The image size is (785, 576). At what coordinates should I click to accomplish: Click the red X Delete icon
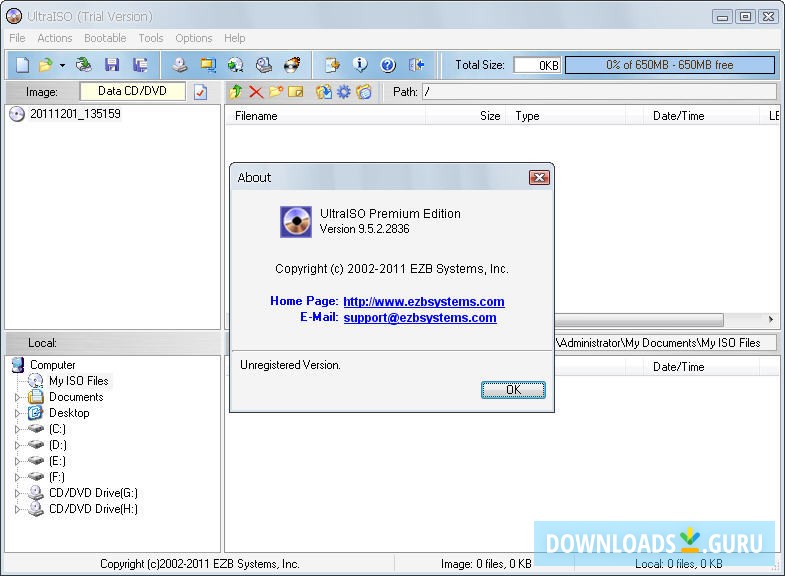point(256,92)
